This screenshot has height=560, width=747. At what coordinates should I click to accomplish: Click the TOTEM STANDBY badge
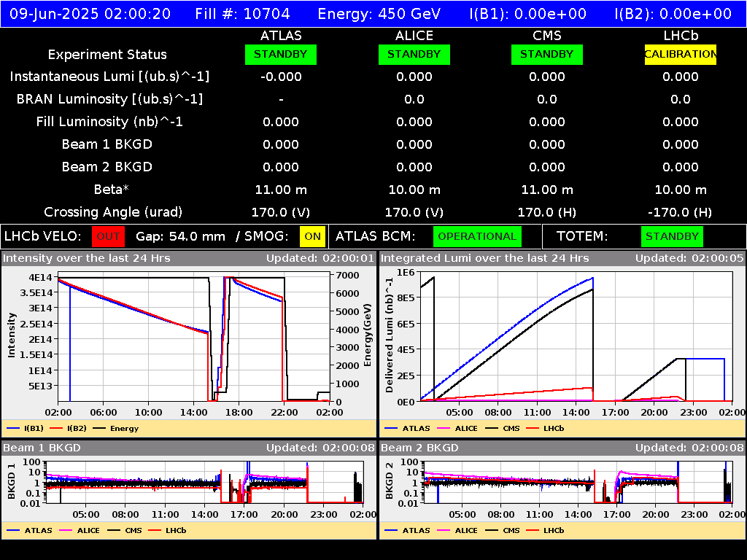click(x=672, y=236)
